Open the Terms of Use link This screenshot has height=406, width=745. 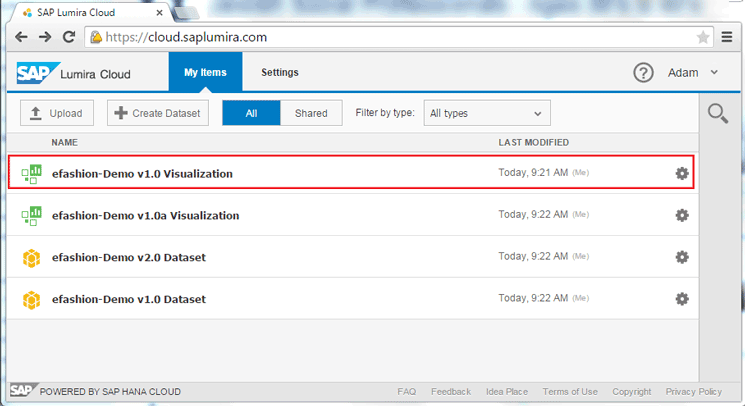click(x=570, y=392)
